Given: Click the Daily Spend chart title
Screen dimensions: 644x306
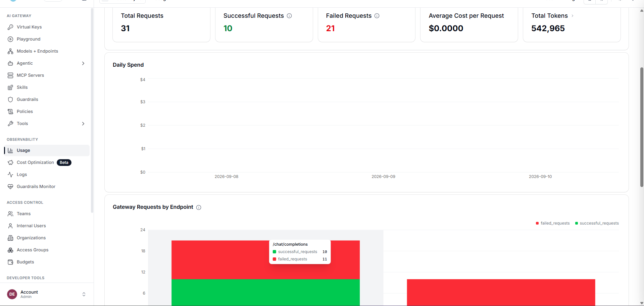Looking at the screenshot, I should (128, 65).
